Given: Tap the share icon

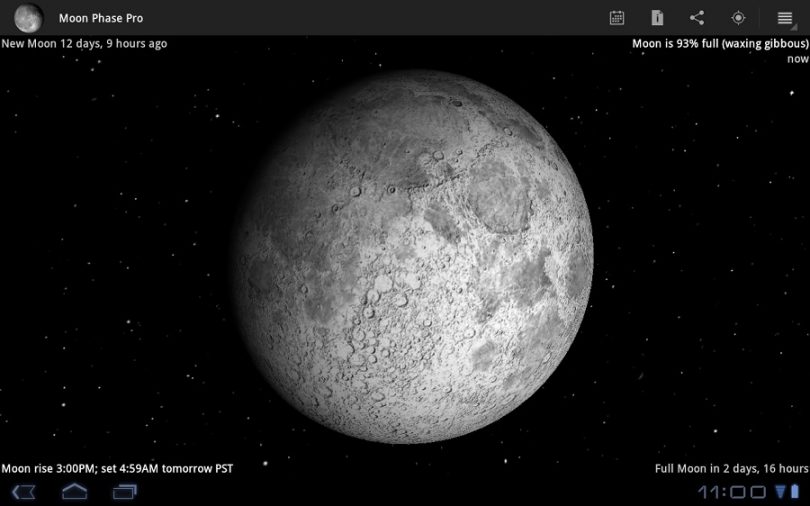Looking at the screenshot, I should pyautogui.click(x=697, y=18).
